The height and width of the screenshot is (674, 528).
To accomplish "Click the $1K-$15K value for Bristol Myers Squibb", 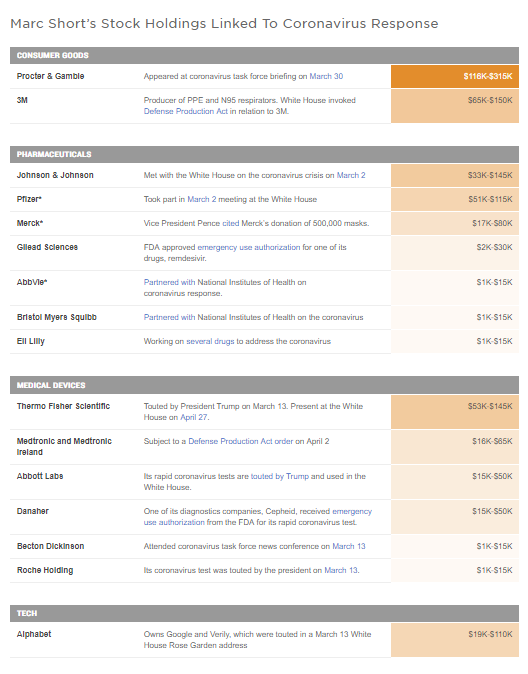I will click(494, 317).
